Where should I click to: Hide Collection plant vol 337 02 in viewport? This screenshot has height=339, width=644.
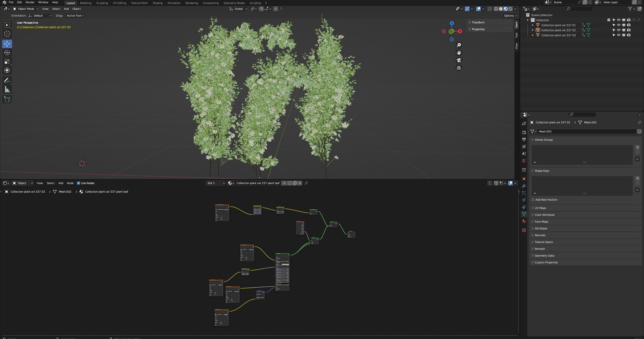tap(618, 30)
